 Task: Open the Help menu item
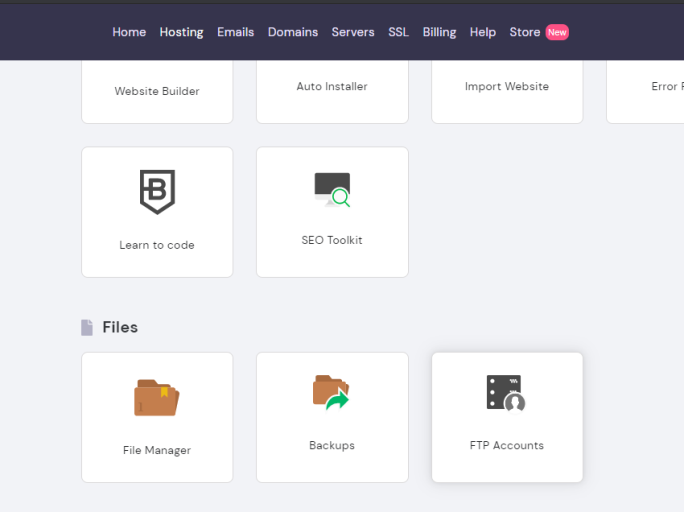click(483, 32)
